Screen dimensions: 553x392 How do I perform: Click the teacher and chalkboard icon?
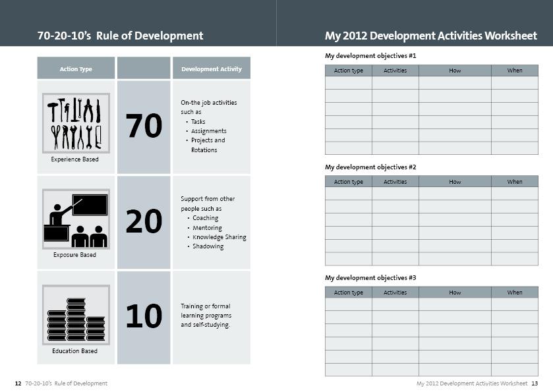point(76,219)
